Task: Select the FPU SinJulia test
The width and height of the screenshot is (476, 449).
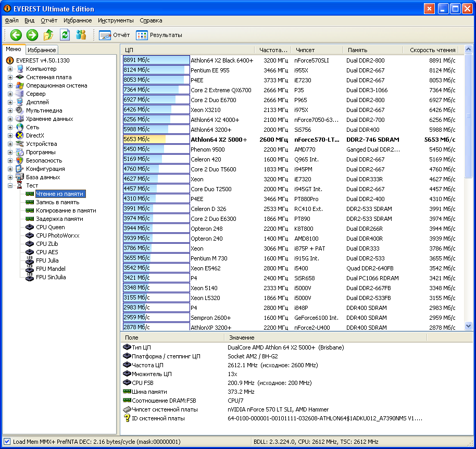Action: click(x=51, y=277)
